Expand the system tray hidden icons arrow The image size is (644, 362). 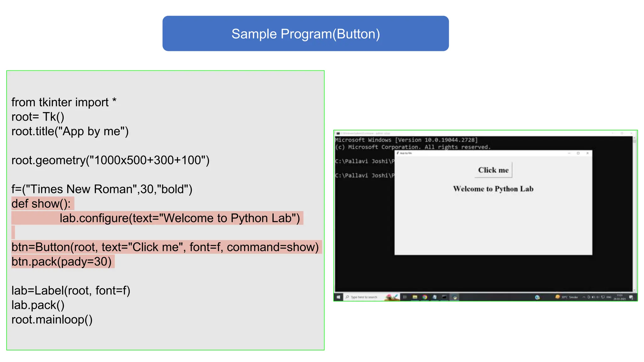point(584,297)
